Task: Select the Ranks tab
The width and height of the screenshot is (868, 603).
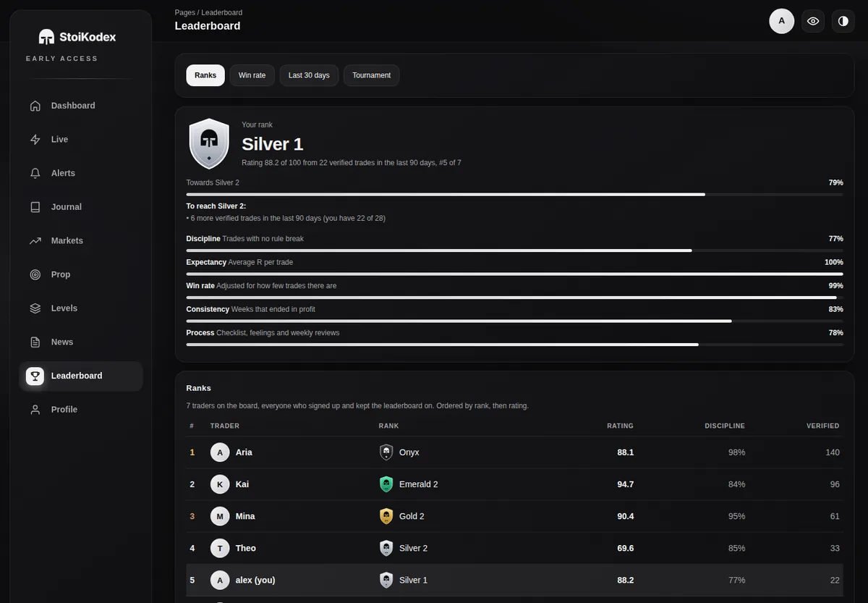Action: coord(205,75)
